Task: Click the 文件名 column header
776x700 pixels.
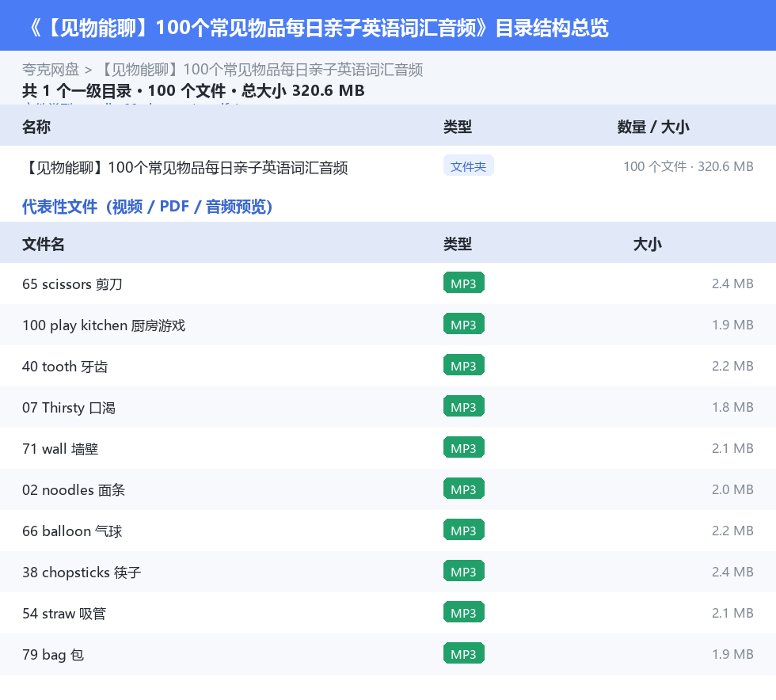Action: (x=43, y=244)
